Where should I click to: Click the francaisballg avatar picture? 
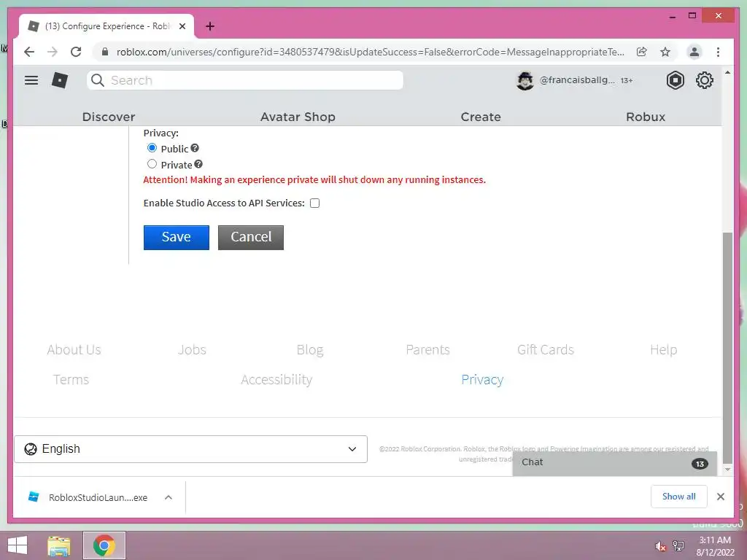tap(525, 81)
